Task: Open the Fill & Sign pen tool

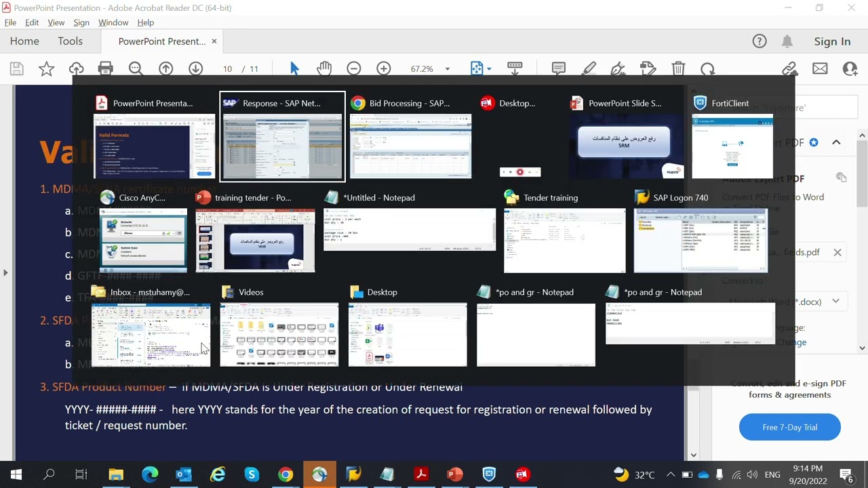Action: [618, 68]
